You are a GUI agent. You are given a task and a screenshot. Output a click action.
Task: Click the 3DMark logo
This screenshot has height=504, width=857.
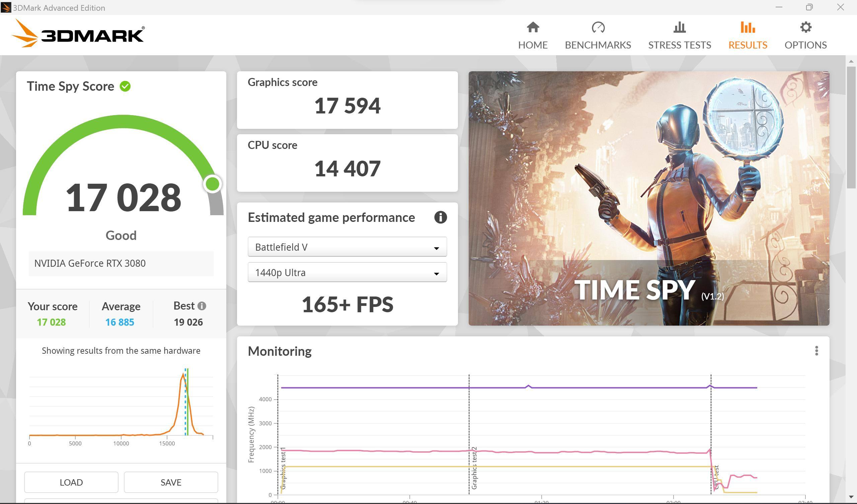[x=78, y=34]
